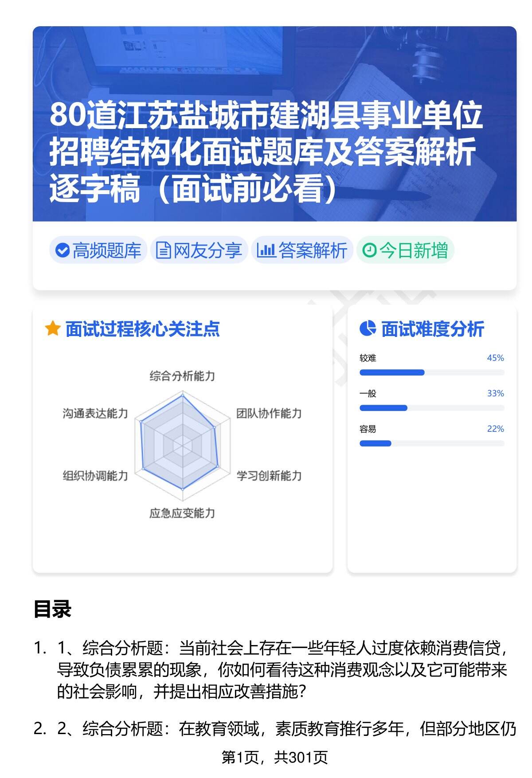Click the 较难 difficulty progress bar
Screen dimensions: 532x778
(x=431, y=372)
